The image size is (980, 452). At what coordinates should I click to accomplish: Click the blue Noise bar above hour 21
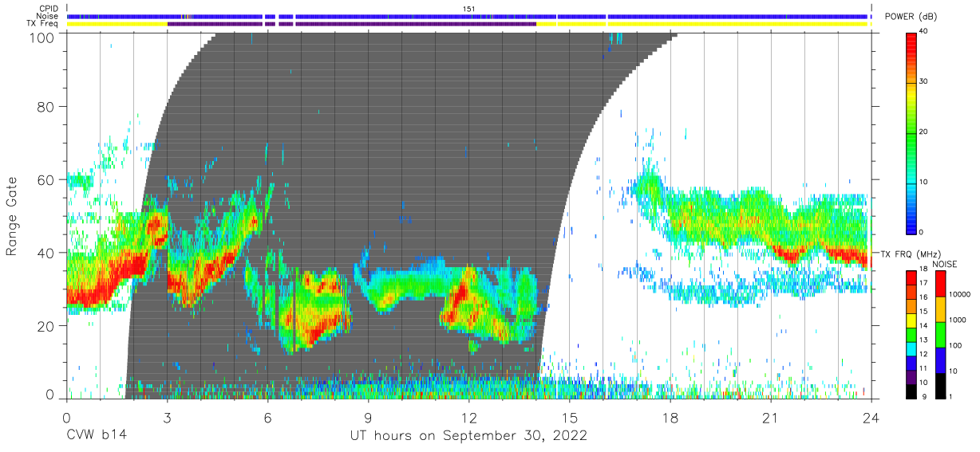tap(770, 16)
